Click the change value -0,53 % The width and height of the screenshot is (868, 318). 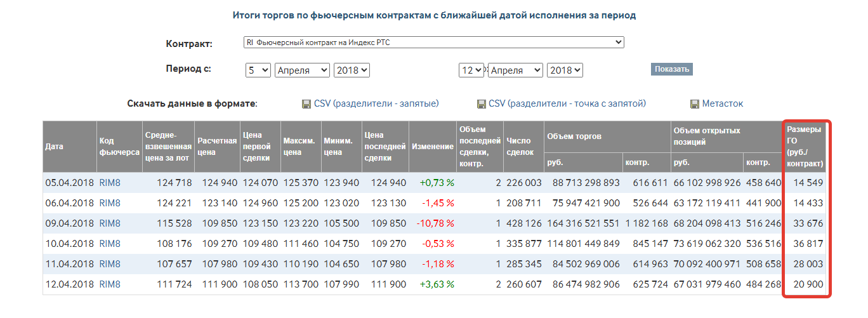tap(438, 244)
